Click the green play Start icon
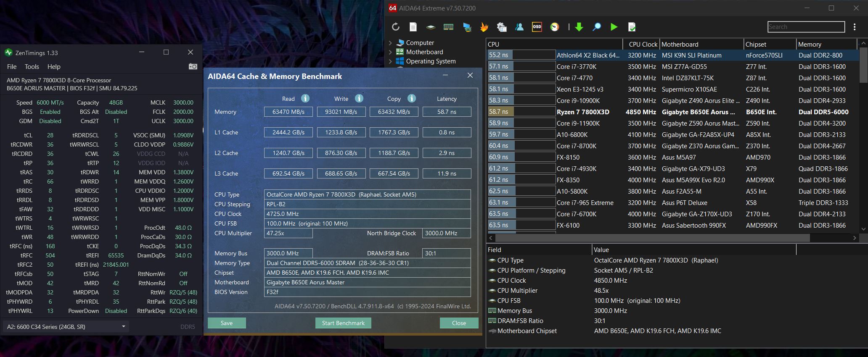Viewport: 868px width, 357px height. click(x=614, y=27)
